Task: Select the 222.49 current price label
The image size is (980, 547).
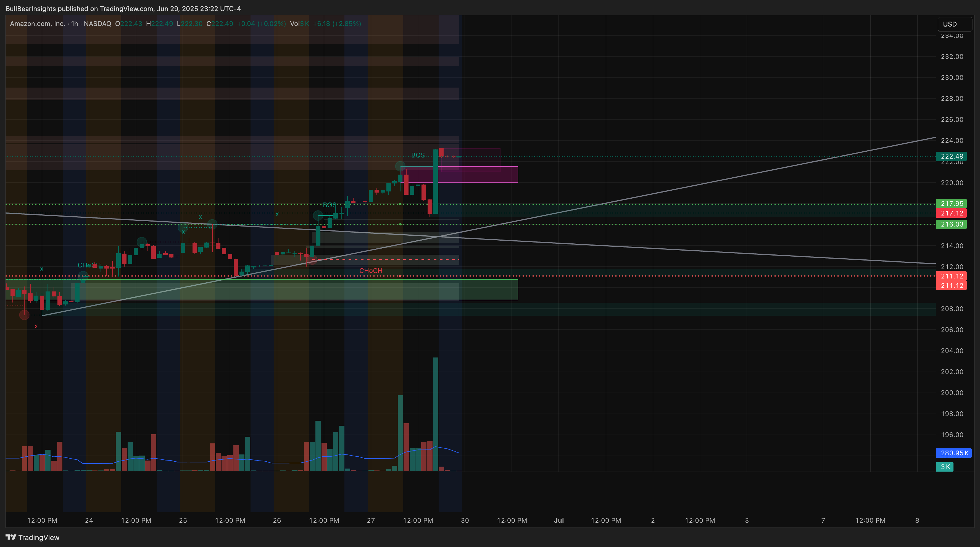Action: point(951,156)
